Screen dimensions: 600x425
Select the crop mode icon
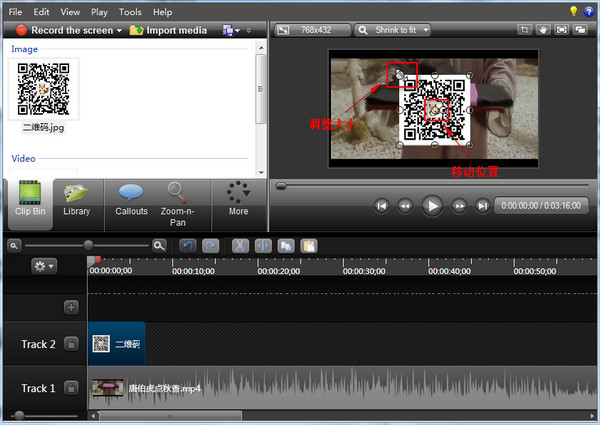524,30
